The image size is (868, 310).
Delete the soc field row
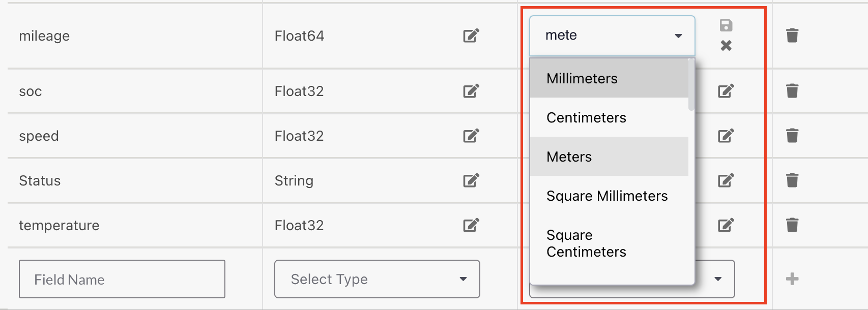click(x=792, y=91)
